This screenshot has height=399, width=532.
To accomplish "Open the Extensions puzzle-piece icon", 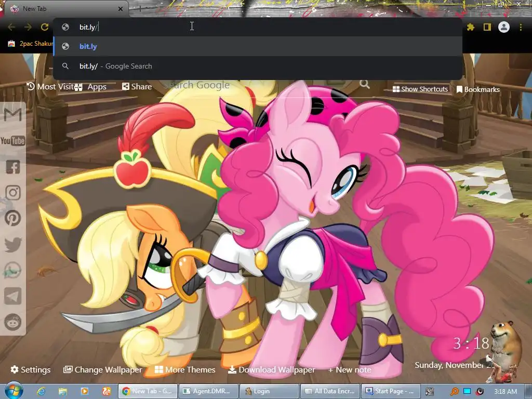I will point(471,27).
